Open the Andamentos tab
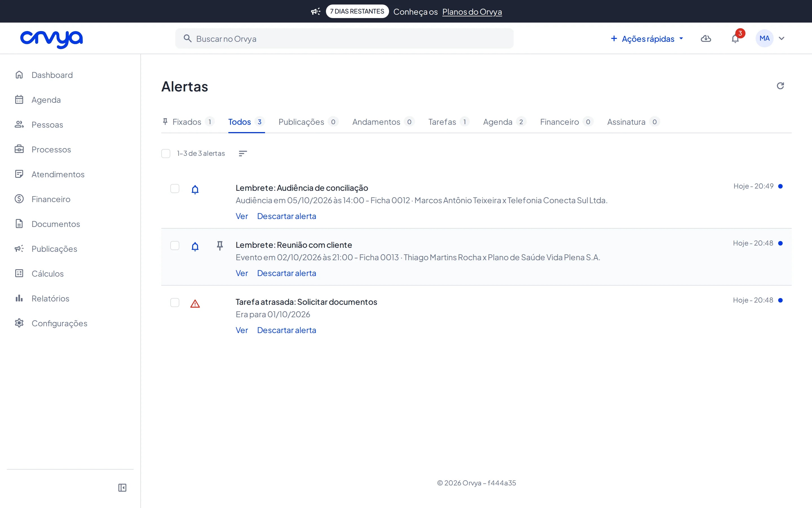The image size is (812, 508). point(383,122)
